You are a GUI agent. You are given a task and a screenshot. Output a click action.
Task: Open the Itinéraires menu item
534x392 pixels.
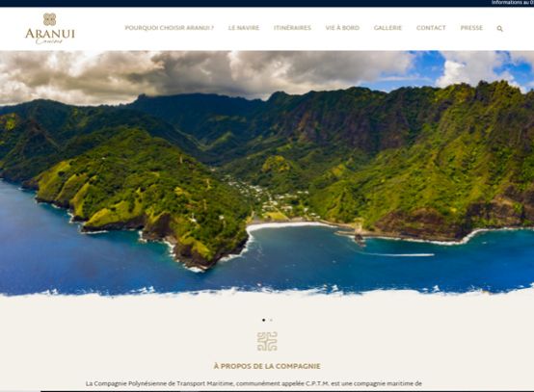[292, 28]
